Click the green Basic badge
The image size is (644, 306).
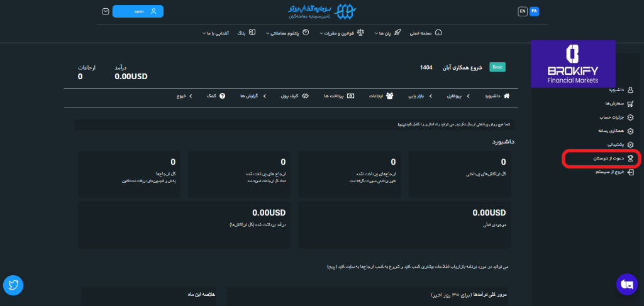pos(497,67)
